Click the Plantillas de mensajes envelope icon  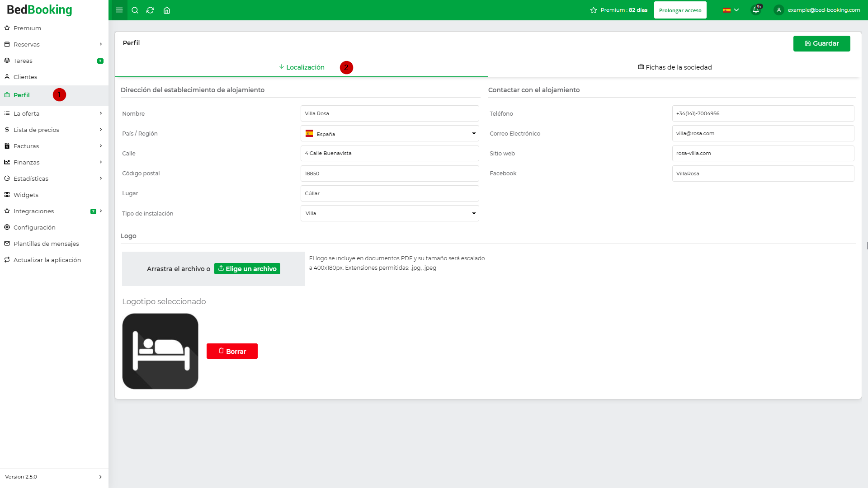[7, 244]
